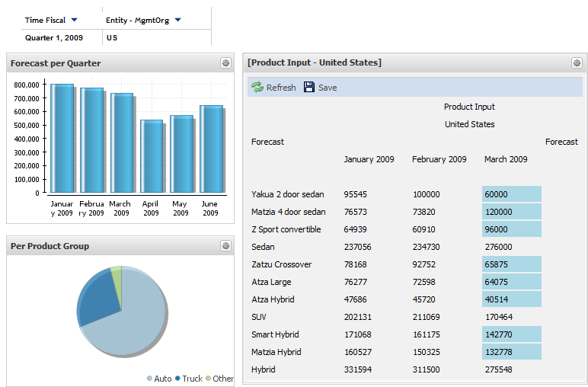Edit March 2009 cell for Matzia 4 door sedan
The height and width of the screenshot is (387, 588).
tap(511, 212)
